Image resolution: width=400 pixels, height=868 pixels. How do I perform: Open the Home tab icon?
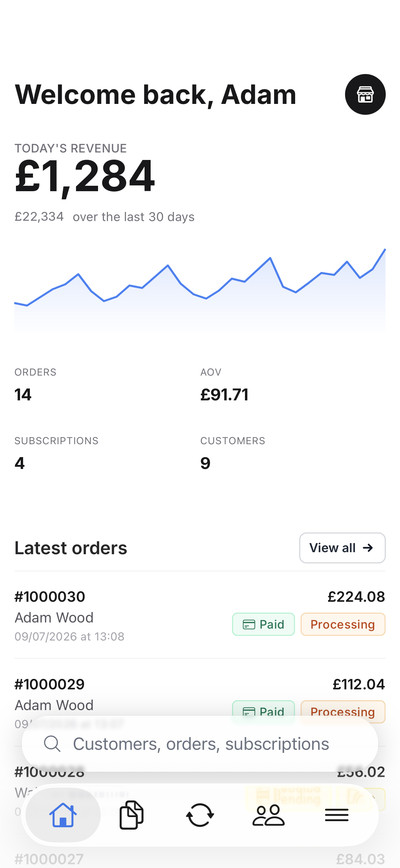coord(63,815)
